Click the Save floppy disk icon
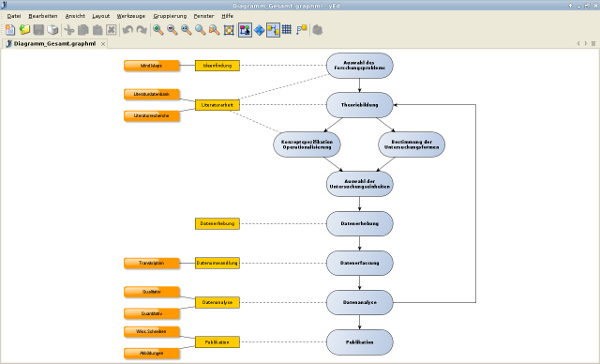This screenshot has width=600, height=364. (x=39, y=30)
